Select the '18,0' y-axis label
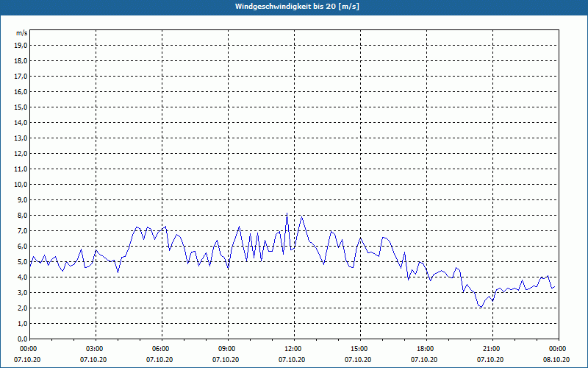The height and width of the screenshot is (368, 588). (21, 61)
